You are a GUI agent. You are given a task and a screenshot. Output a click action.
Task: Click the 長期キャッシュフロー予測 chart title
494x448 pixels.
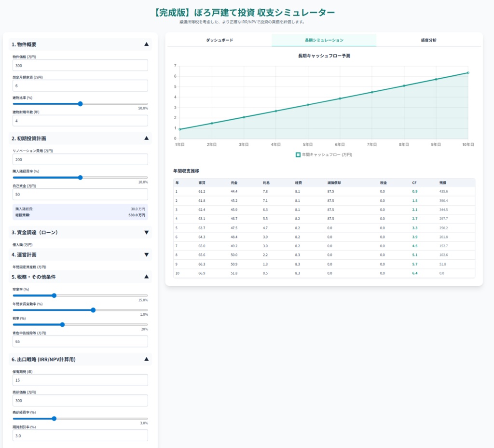pos(324,56)
